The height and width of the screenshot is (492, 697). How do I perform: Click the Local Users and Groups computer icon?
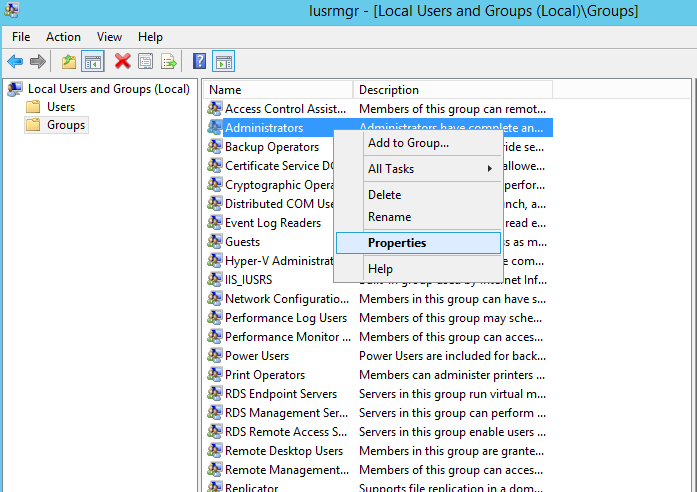(x=15, y=89)
